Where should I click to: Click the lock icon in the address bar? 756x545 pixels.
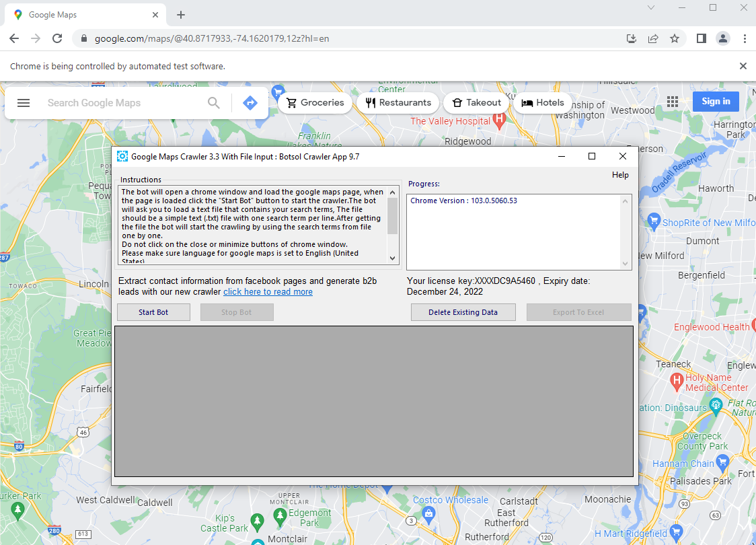(x=84, y=38)
